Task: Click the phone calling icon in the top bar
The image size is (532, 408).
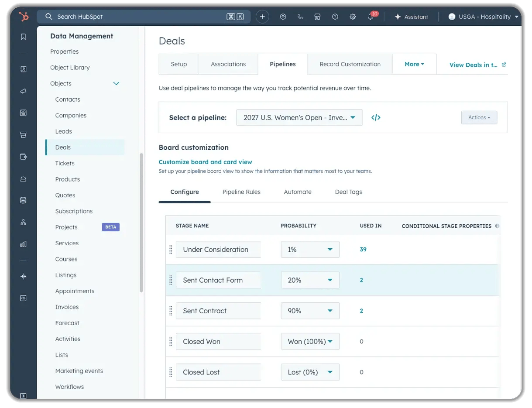Action: tap(300, 17)
